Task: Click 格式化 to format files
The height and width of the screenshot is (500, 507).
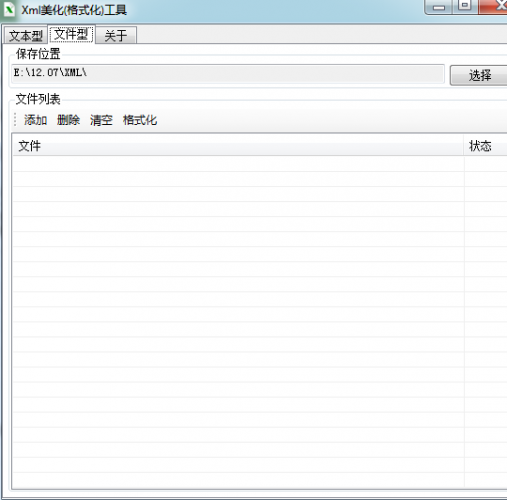Action: pos(140,120)
